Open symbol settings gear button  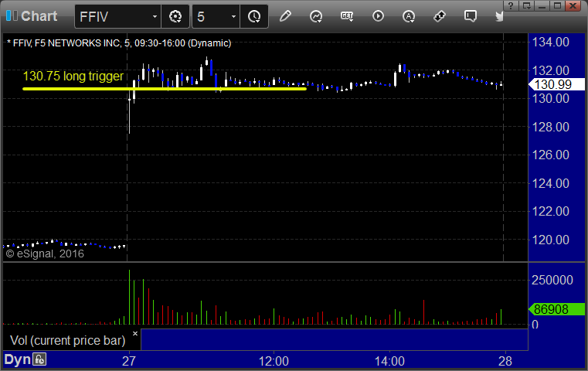175,16
